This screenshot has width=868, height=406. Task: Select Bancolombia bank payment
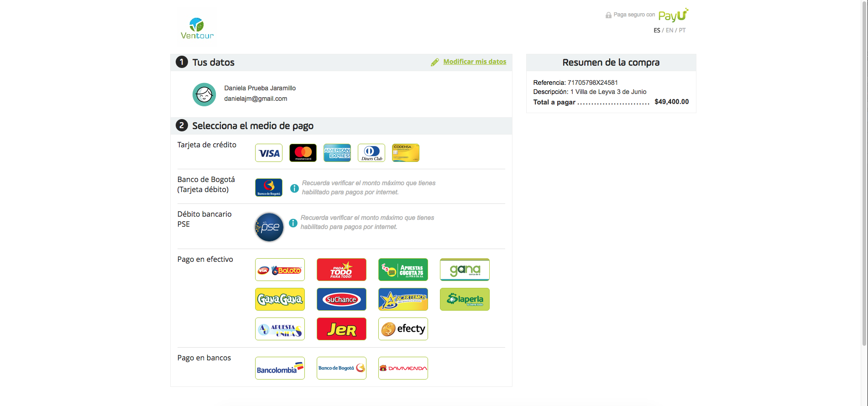pyautogui.click(x=280, y=368)
